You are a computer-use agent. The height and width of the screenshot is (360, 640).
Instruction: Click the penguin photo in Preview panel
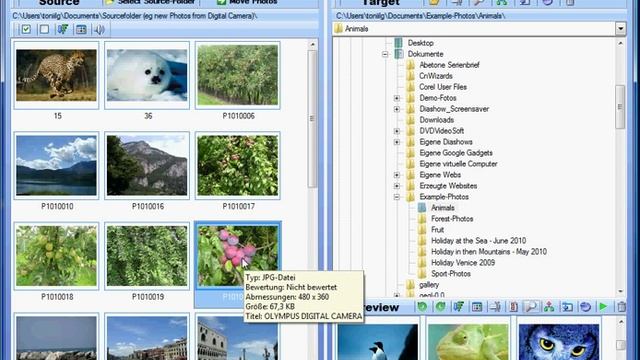click(x=378, y=342)
